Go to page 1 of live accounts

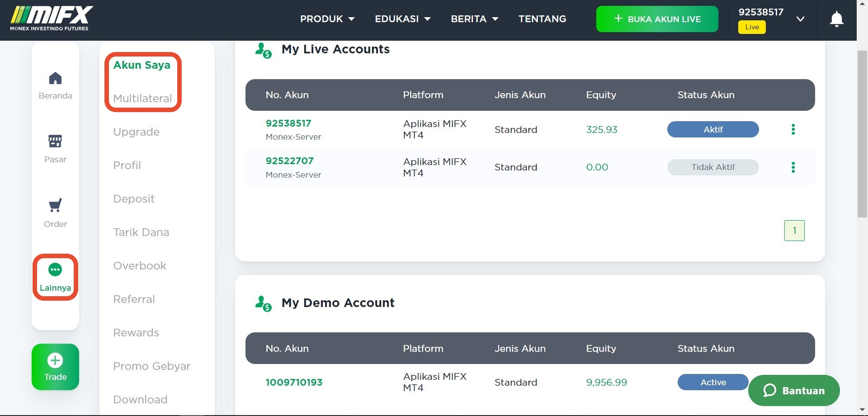(794, 231)
